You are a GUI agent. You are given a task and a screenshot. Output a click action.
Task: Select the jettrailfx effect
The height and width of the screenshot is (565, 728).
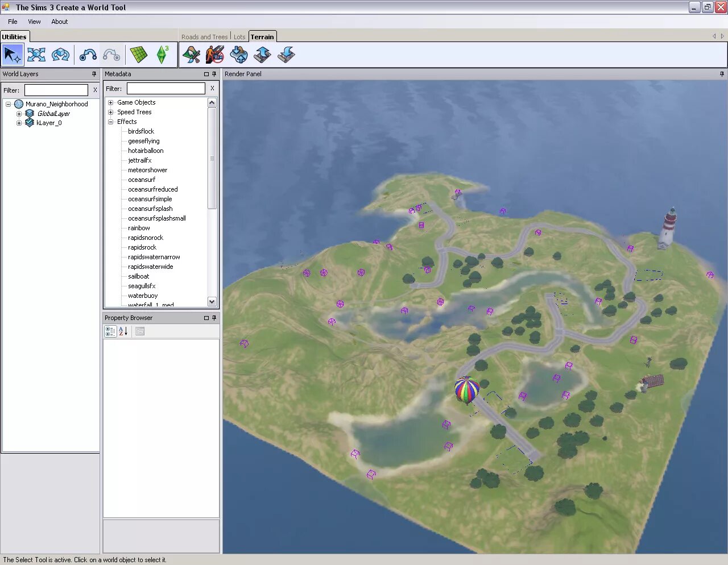coord(140,160)
